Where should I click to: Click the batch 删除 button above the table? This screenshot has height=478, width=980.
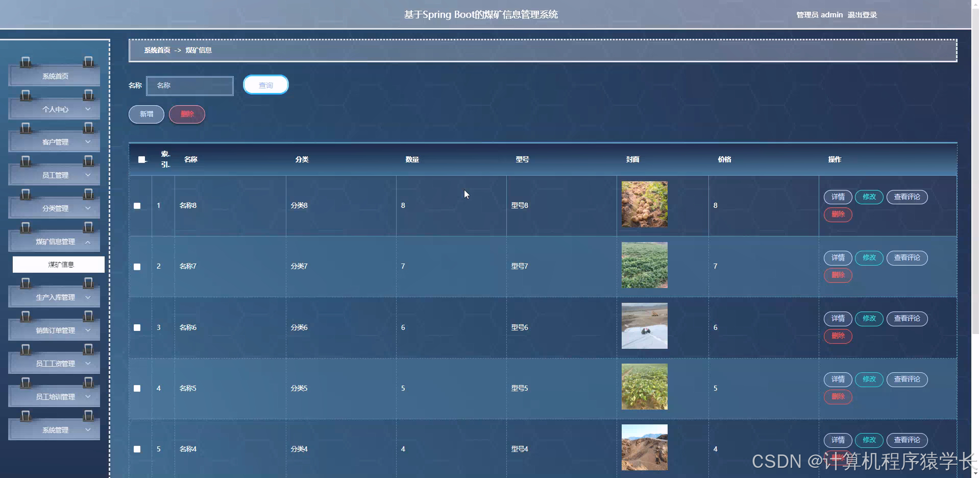click(x=187, y=114)
